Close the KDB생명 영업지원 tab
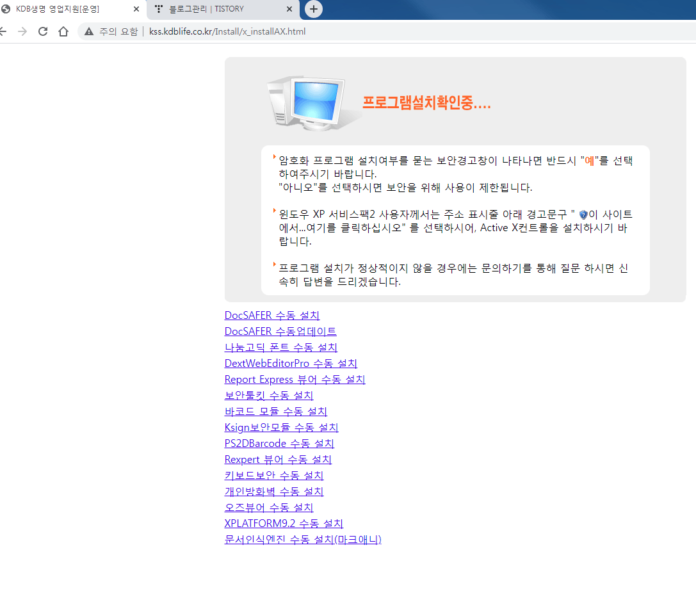The height and width of the screenshot is (616, 696). point(136,9)
